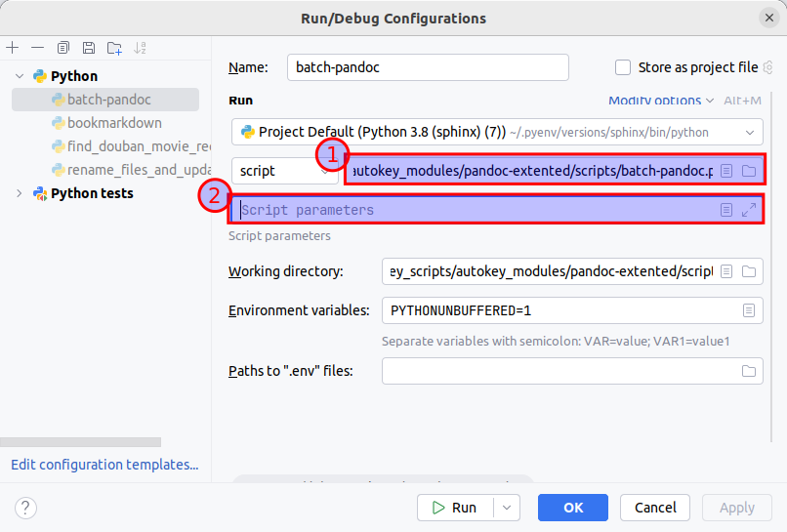Click the Save Configuration floppy disk icon

tap(89, 48)
